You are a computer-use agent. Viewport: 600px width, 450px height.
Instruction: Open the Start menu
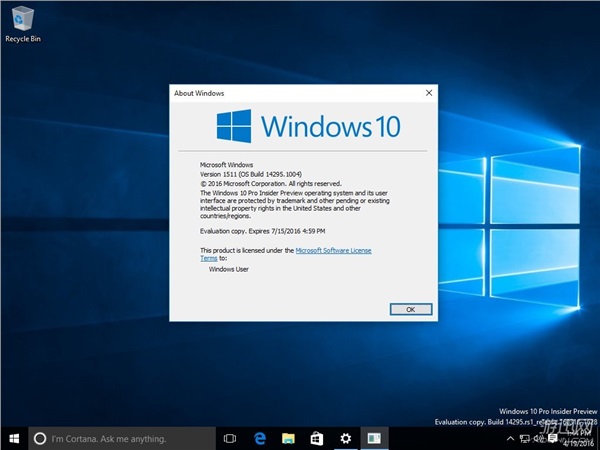pos(13,438)
